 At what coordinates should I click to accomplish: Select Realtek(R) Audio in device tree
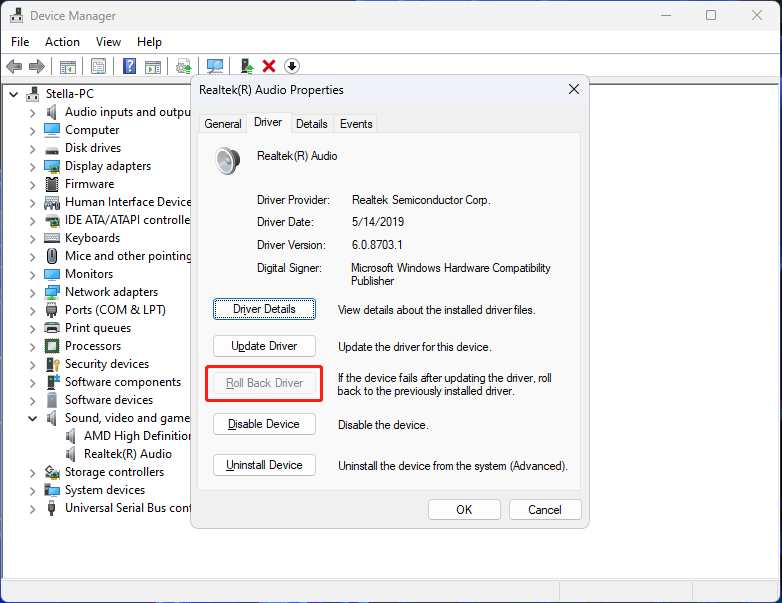128,454
